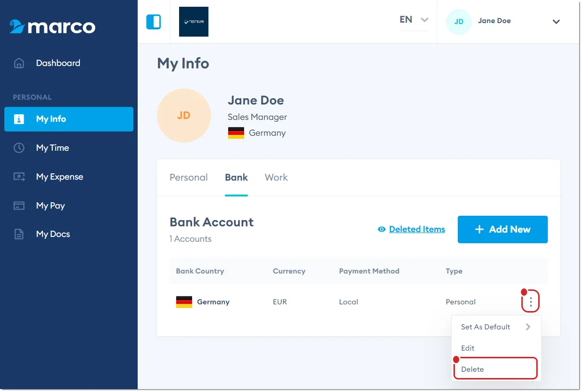Open the three-dot menu for Germany account
The image size is (582, 392).
tap(530, 302)
